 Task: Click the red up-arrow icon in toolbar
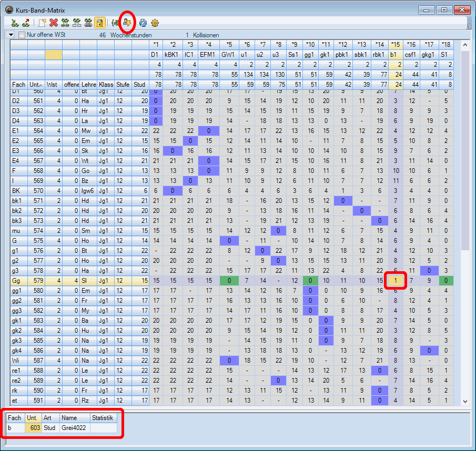coord(26,23)
